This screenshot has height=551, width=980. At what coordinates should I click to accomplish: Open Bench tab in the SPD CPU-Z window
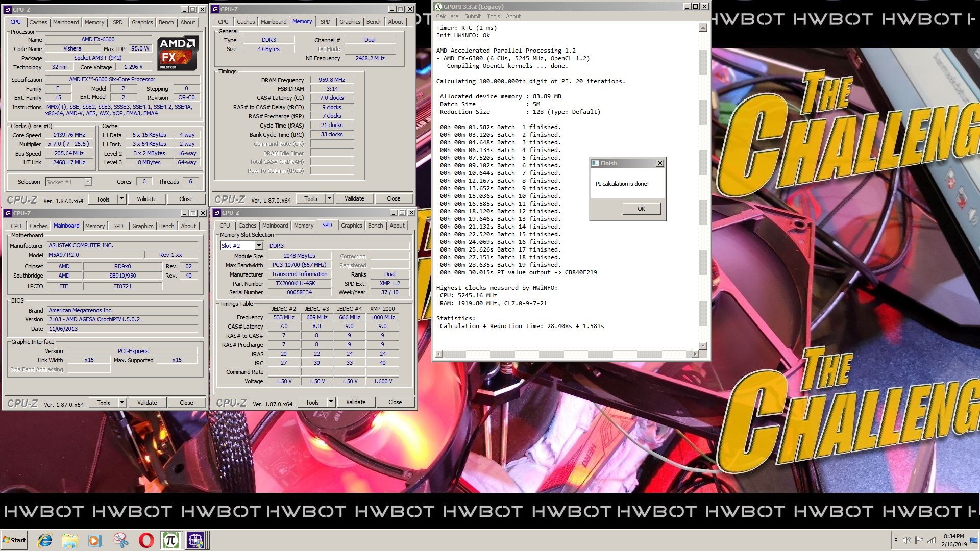coord(375,226)
